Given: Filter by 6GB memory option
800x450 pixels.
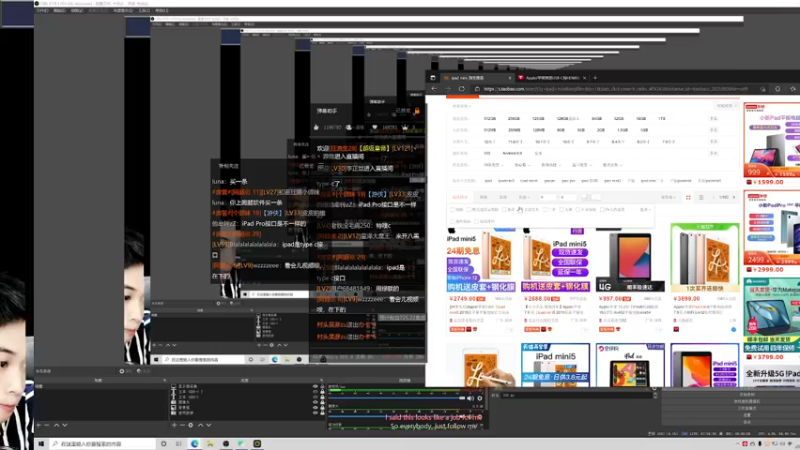Looking at the screenshot, I should (561, 130).
